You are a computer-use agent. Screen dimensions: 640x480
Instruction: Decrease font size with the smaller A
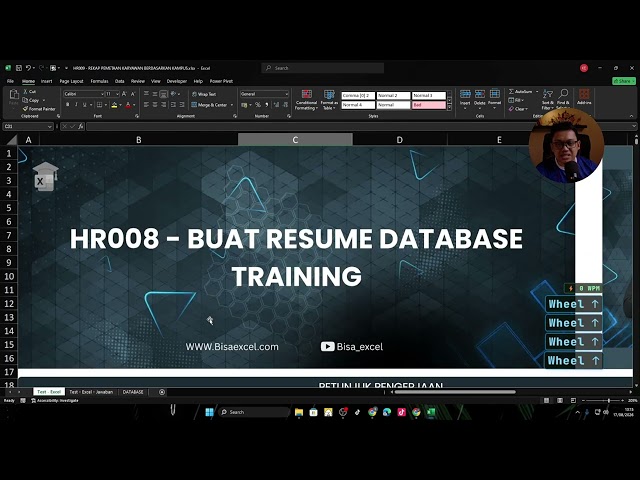coord(133,94)
